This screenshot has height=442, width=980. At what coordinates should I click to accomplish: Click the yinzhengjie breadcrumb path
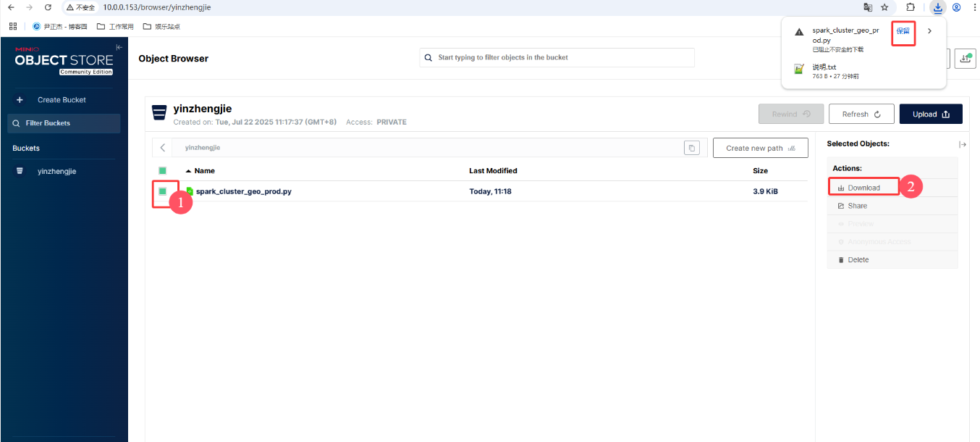click(x=203, y=148)
